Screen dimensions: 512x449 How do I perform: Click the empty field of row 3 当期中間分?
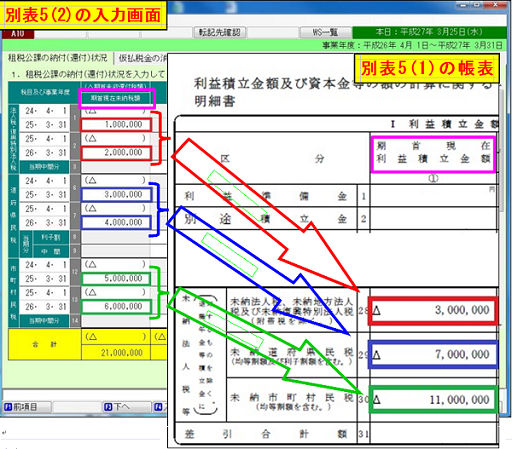[115, 167]
